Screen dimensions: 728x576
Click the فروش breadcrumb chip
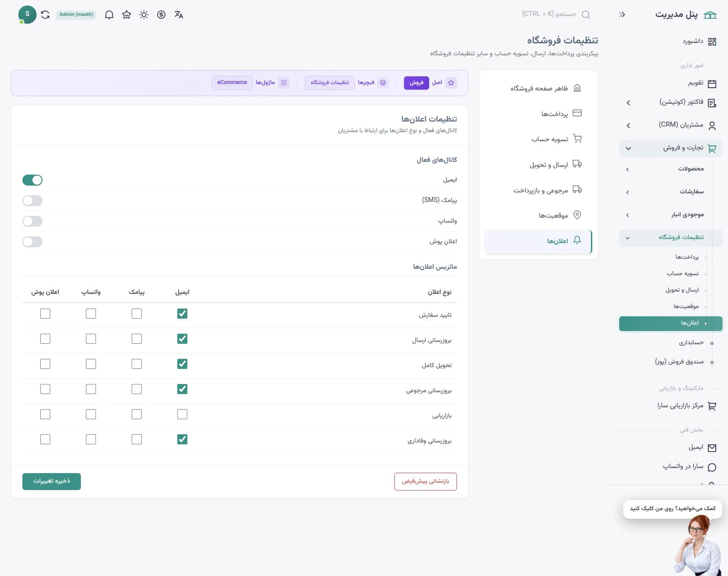click(416, 83)
